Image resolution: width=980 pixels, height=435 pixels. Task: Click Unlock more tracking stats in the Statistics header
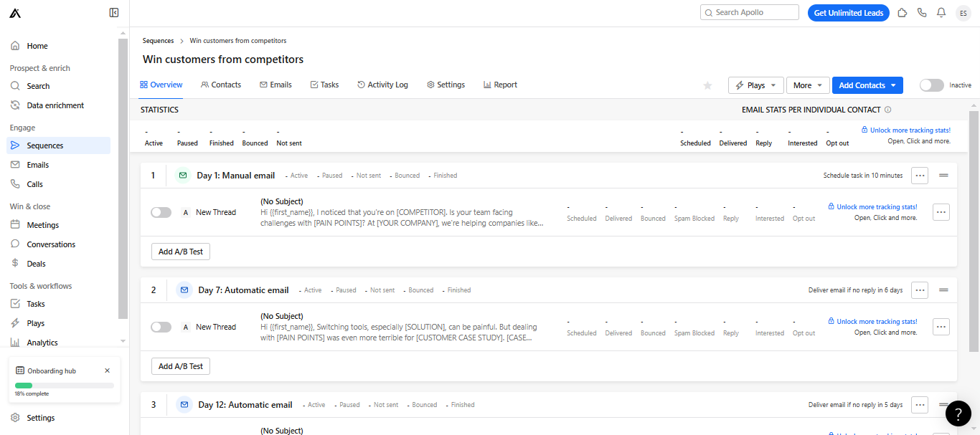[x=906, y=130]
